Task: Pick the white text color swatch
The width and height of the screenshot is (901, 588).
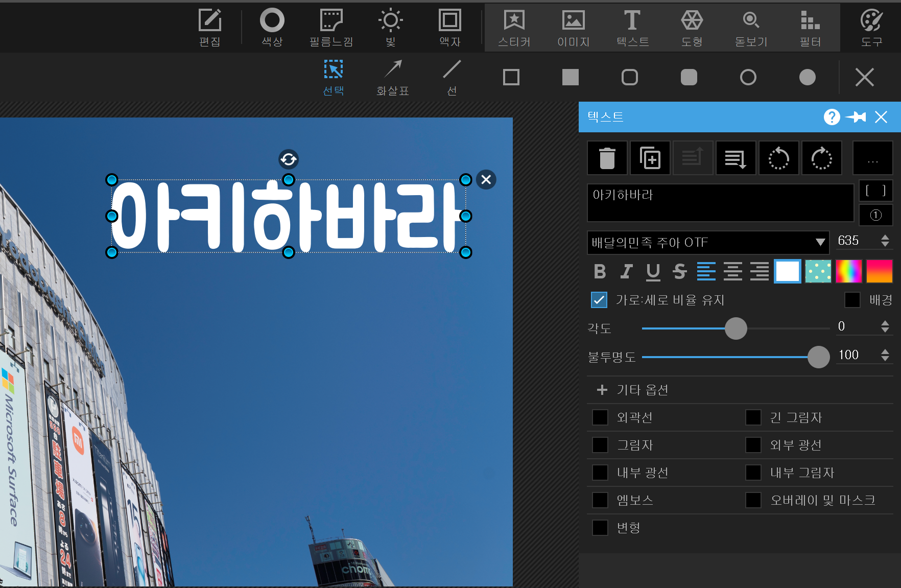Action: point(788,271)
